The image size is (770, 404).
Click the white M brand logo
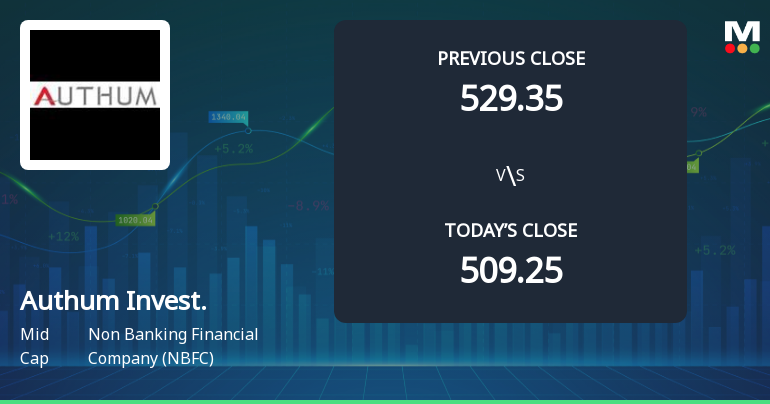tap(741, 31)
